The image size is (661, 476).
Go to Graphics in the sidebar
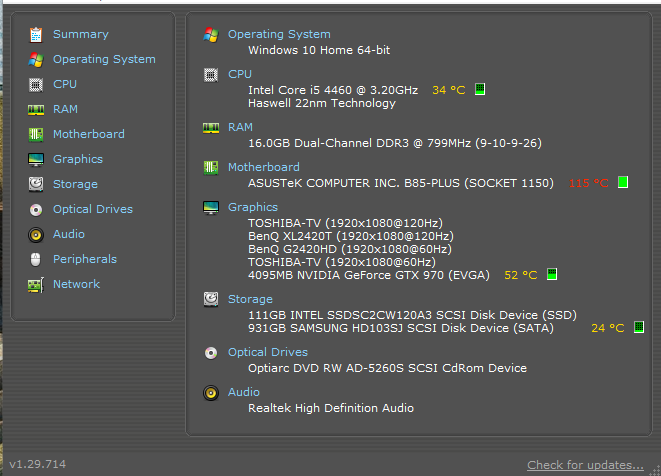pyautogui.click(x=78, y=159)
